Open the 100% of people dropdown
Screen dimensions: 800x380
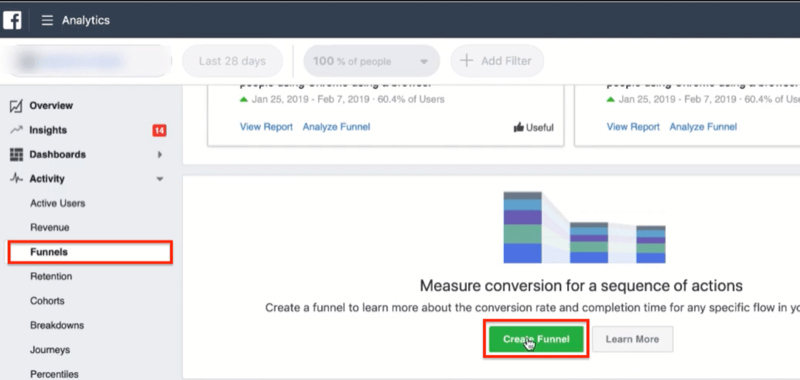click(371, 61)
